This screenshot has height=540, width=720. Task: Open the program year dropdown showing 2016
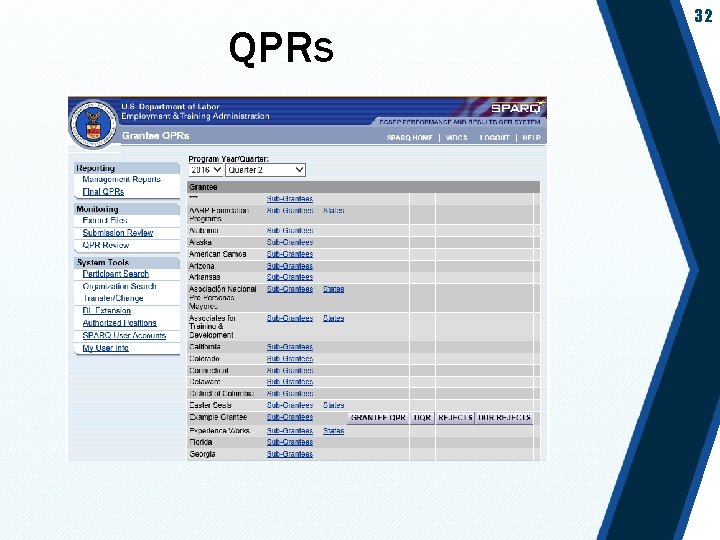tap(206, 170)
